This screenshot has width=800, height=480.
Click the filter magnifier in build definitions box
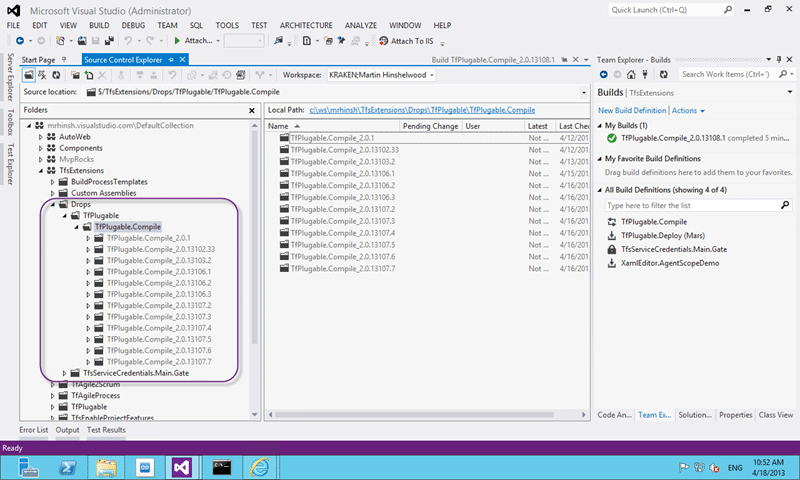coord(785,205)
